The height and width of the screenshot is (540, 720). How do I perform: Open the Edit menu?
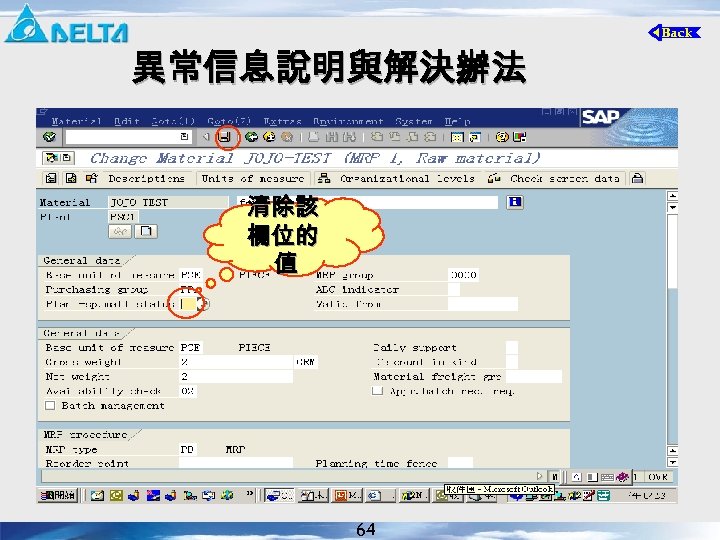[x=127, y=121]
